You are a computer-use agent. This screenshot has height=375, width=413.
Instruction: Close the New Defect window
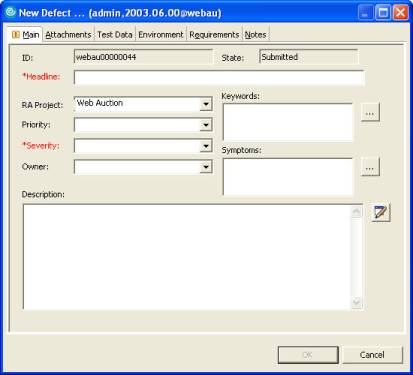(x=400, y=13)
